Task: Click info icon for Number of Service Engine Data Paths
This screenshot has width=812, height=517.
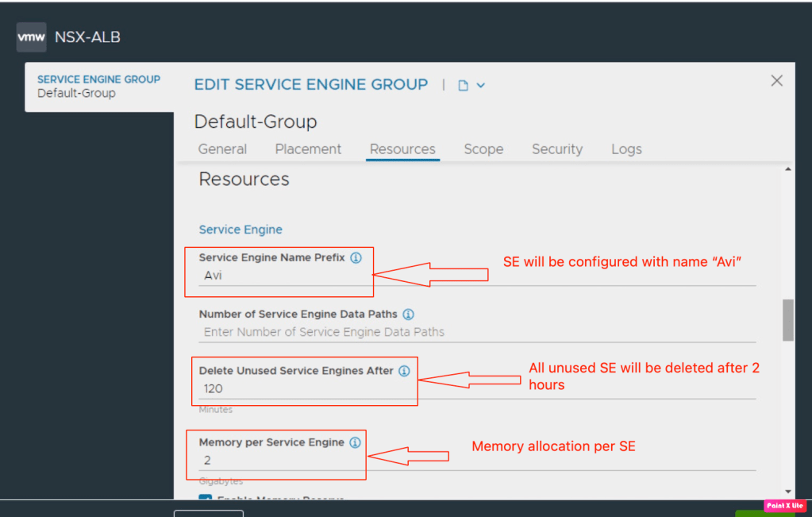Action: click(408, 314)
